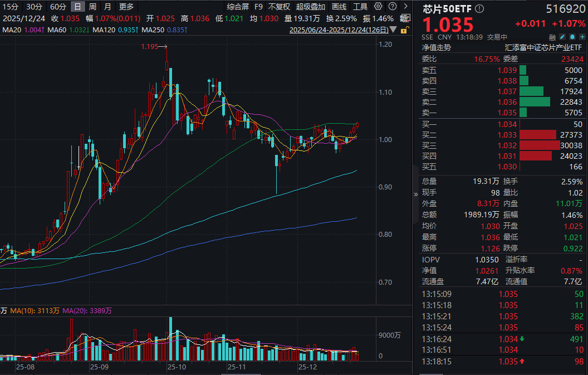Open the 工具 tools item
Screen dimensions: 588x375
tap(360, 7)
